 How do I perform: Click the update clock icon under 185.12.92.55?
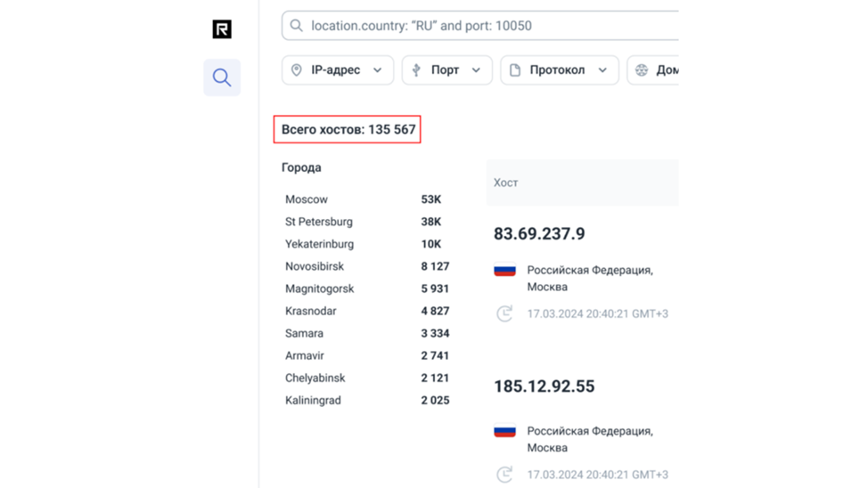click(x=504, y=475)
